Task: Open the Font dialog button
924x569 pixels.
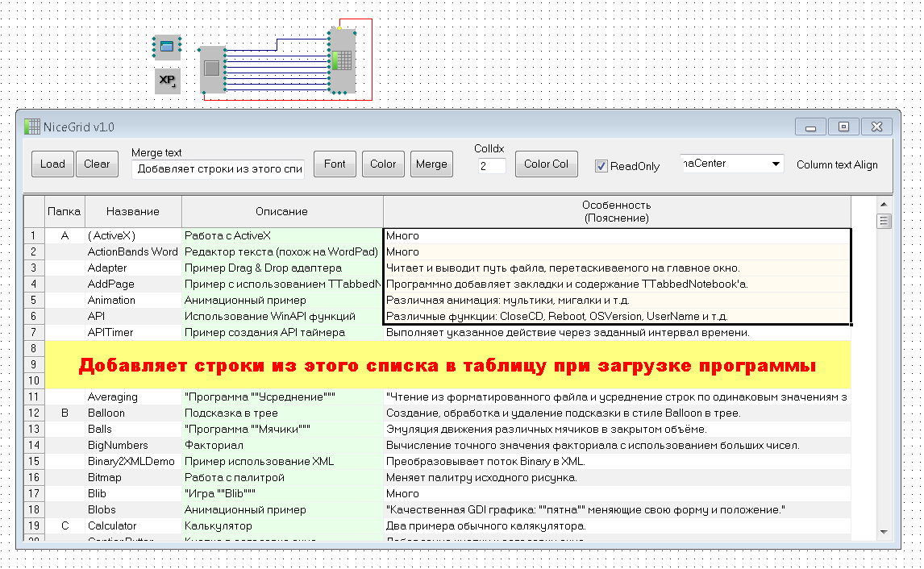Action: tap(335, 164)
